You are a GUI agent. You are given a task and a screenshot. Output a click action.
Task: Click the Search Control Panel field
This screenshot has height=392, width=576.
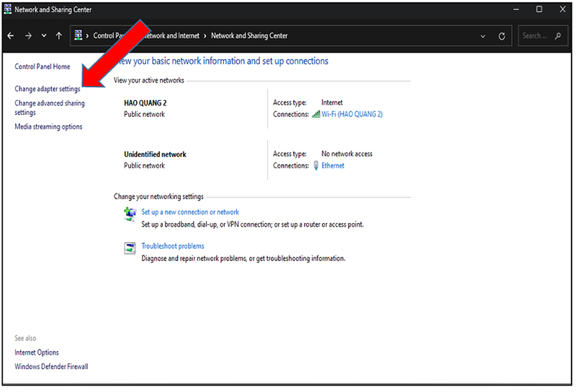coord(543,35)
